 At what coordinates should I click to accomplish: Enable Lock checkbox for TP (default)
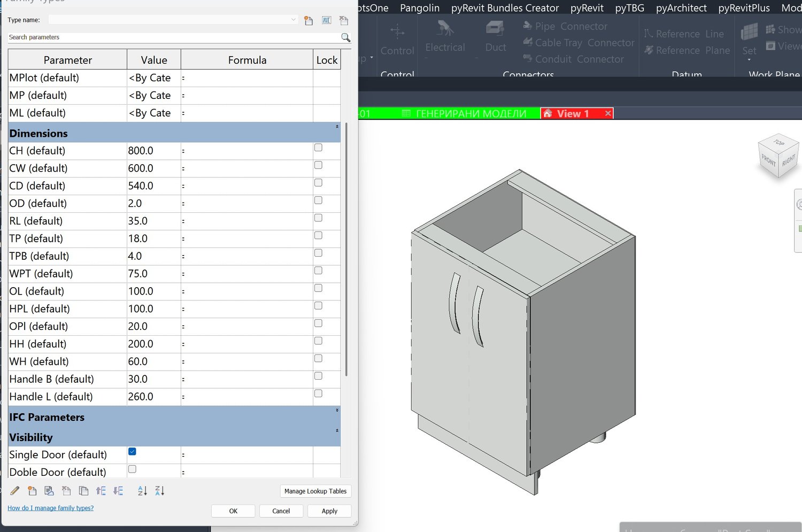click(318, 235)
